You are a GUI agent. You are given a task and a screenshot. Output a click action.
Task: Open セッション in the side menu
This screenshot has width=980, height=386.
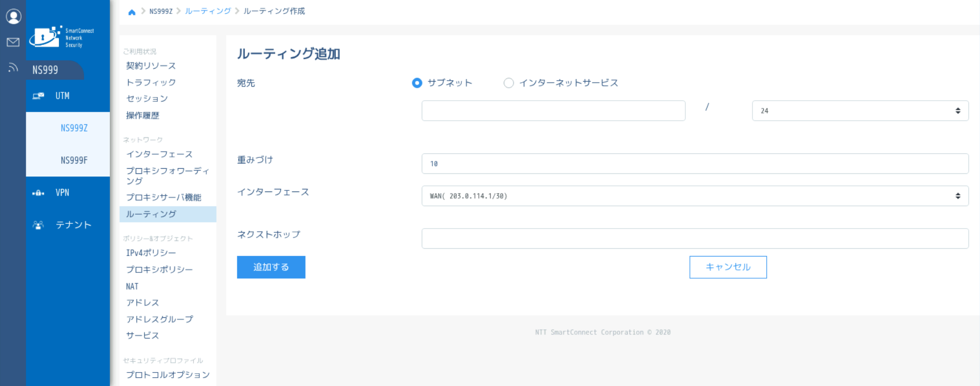click(x=147, y=99)
